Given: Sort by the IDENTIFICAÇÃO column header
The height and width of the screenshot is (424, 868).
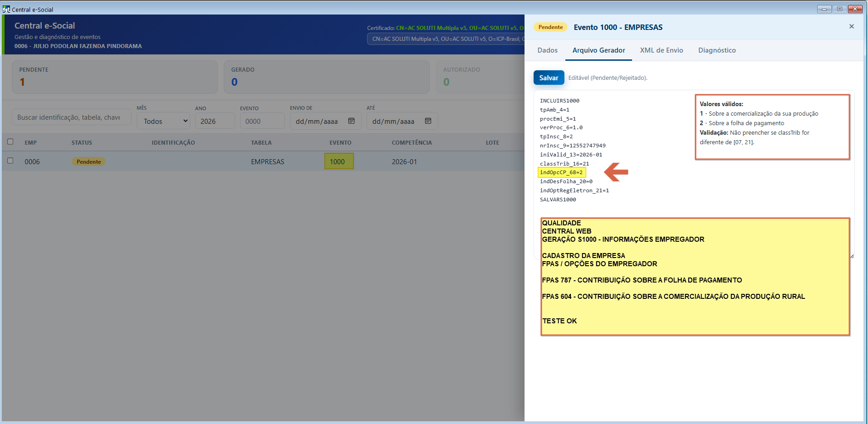Looking at the screenshot, I should (173, 142).
